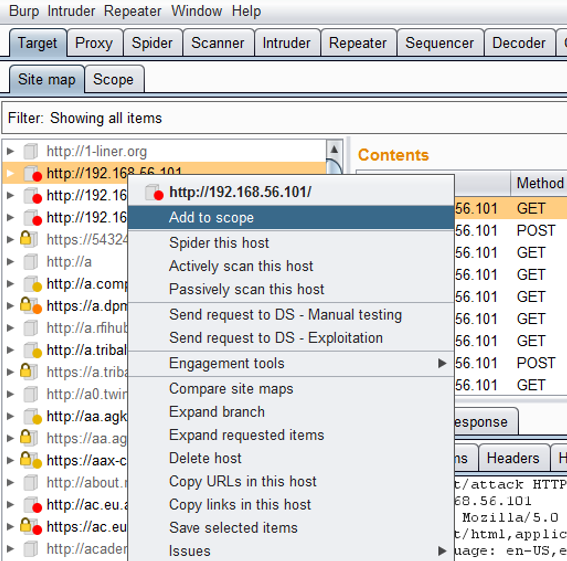567x561 pixels.
Task: Expand the http://a.comp tree node
Action: pos(10,283)
